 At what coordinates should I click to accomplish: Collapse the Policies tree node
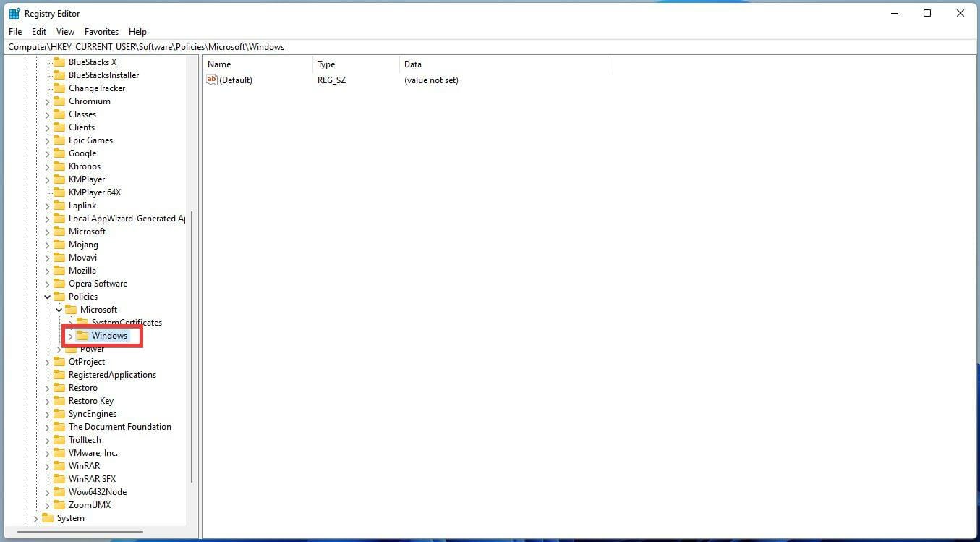47,296
